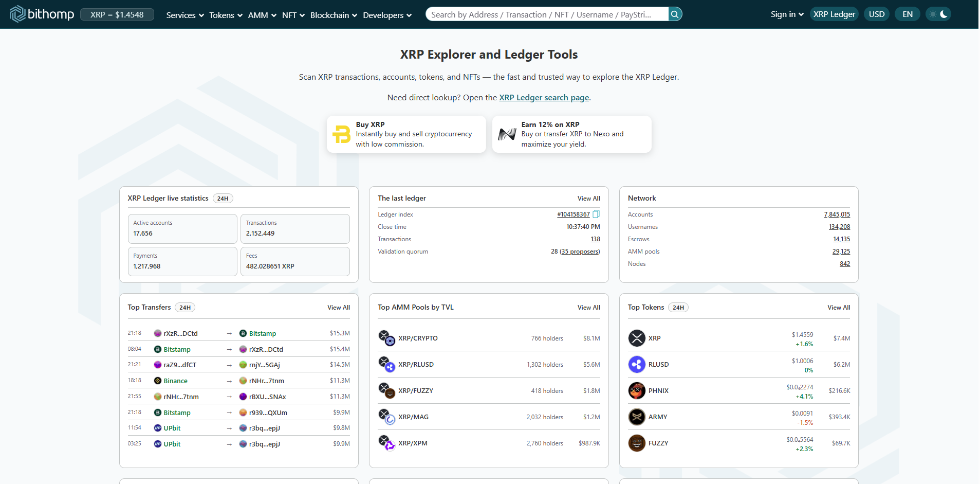
Task: Focus the address/transaction search field
Action: 547,14
